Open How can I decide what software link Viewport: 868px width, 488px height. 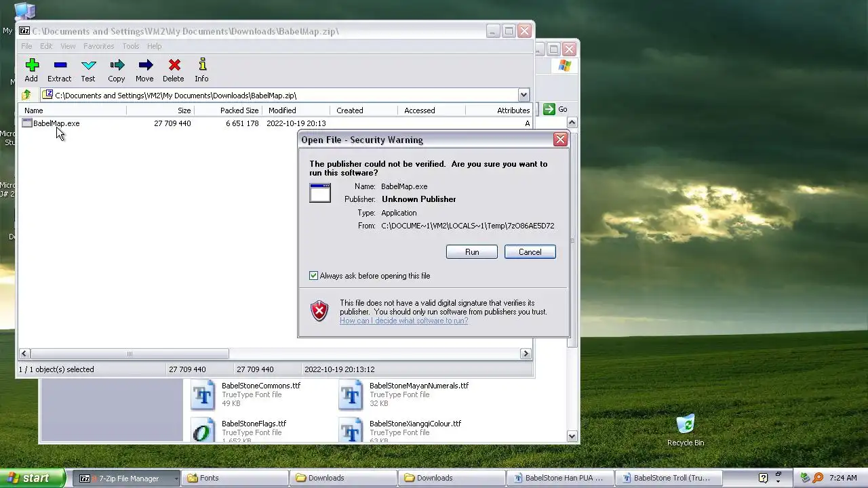(403, 321)
